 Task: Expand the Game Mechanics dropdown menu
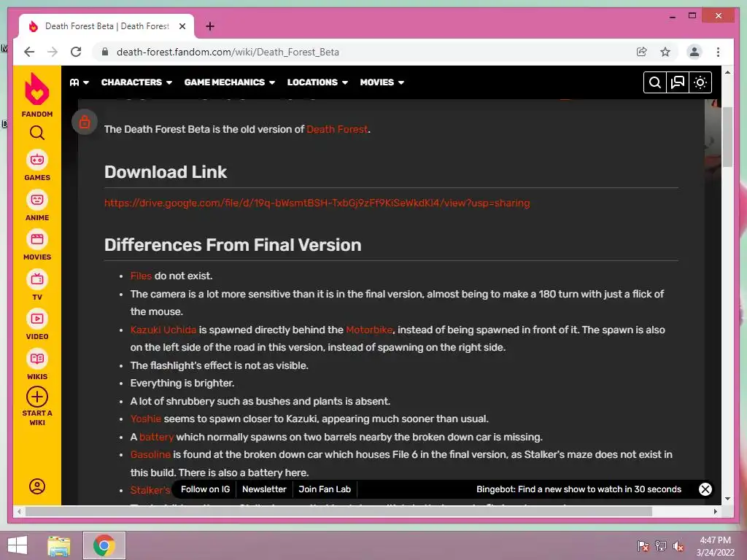point(230,82)
